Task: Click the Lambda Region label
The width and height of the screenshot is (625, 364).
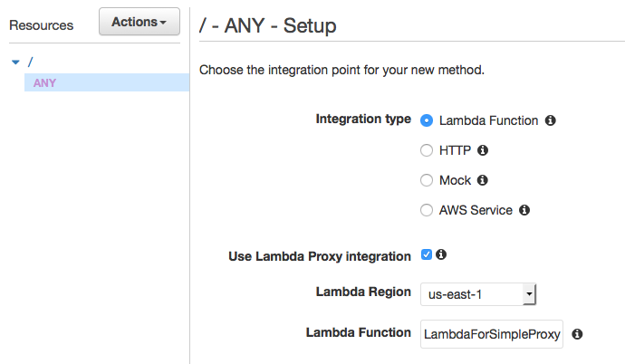Action: tap(362, 292)
